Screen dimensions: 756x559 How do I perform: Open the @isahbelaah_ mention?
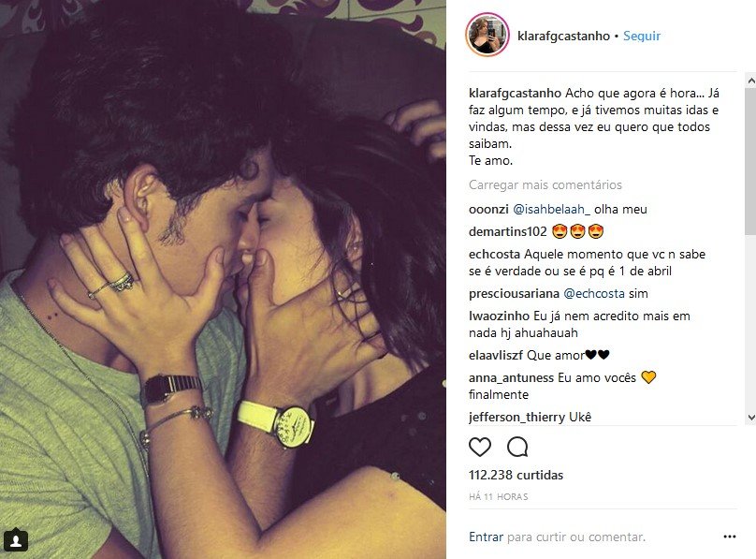tap(551, 210)
